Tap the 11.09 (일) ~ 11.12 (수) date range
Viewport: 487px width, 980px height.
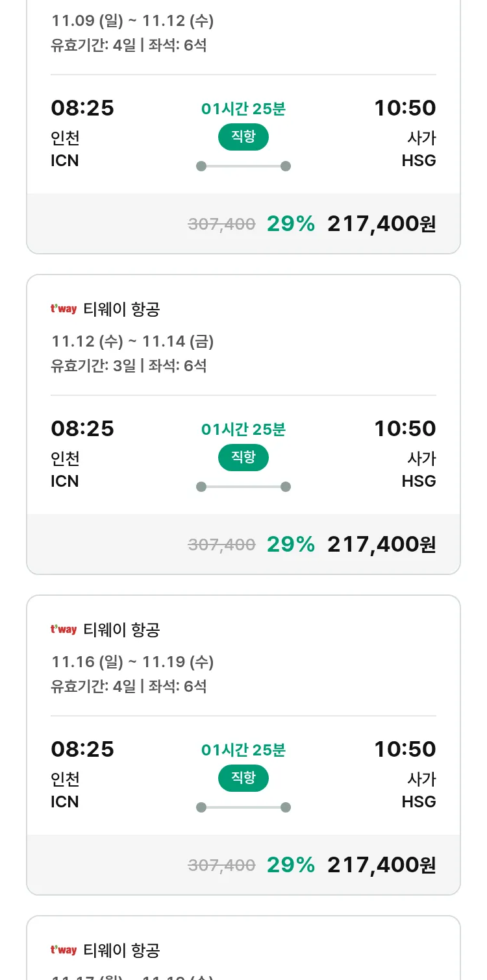pos(132,21)
